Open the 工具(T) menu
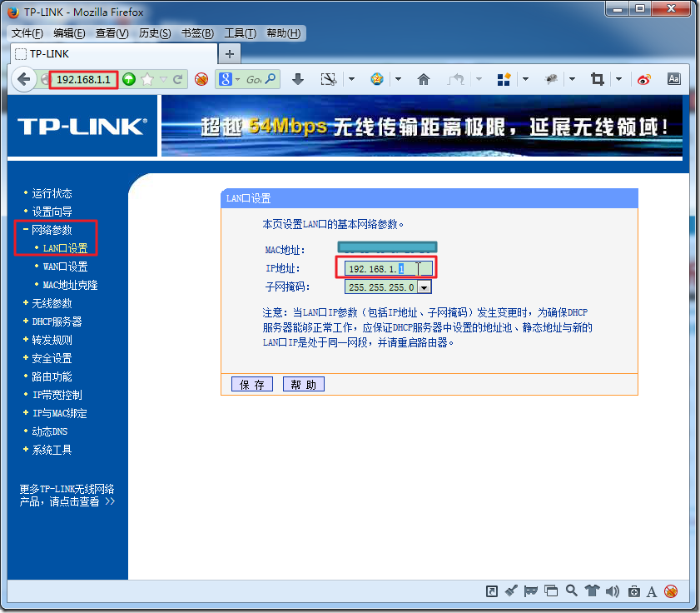 (241, 33)
